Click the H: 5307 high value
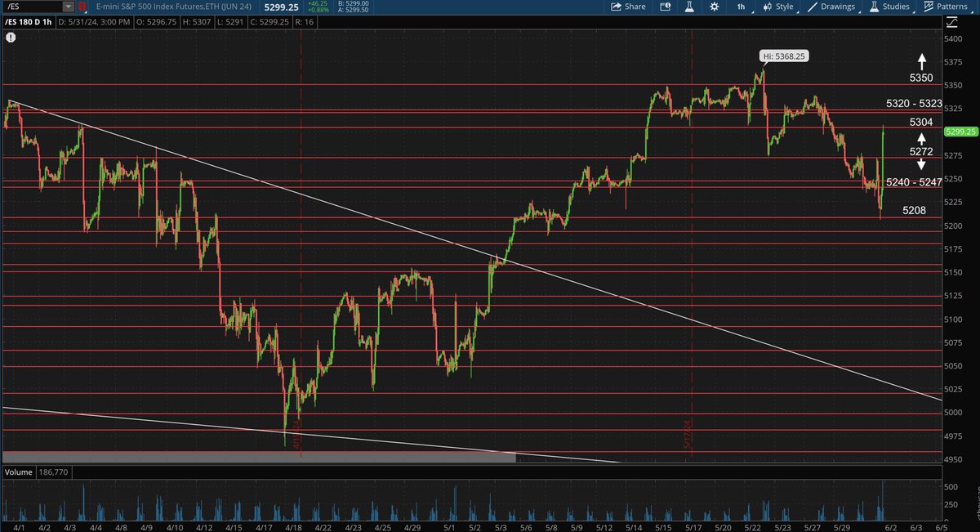 pos(195,20)
